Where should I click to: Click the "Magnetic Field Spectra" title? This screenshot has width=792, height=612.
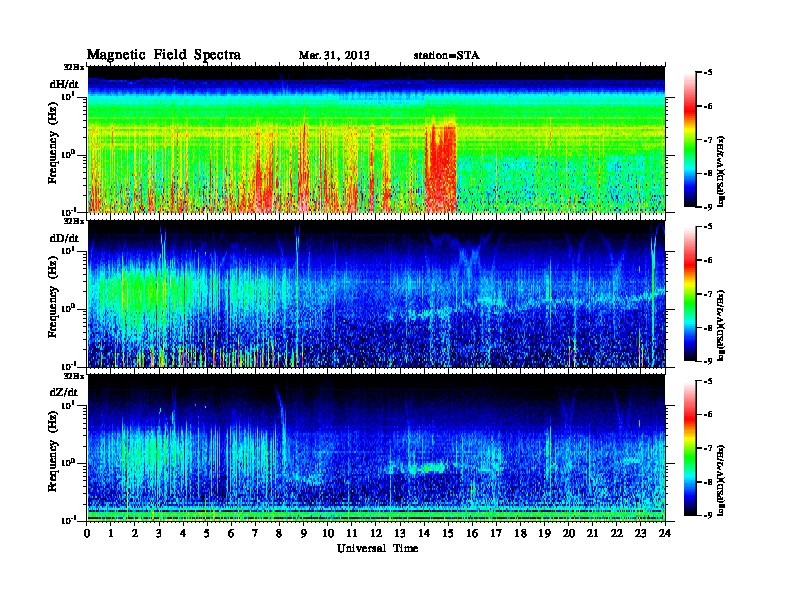point(164,55)
